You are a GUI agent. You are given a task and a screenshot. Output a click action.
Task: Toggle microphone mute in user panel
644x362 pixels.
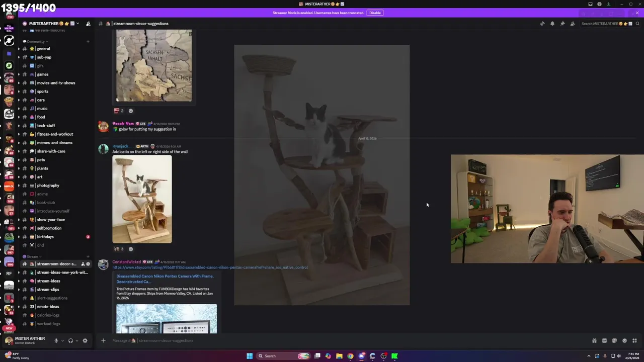click(56, 340)
